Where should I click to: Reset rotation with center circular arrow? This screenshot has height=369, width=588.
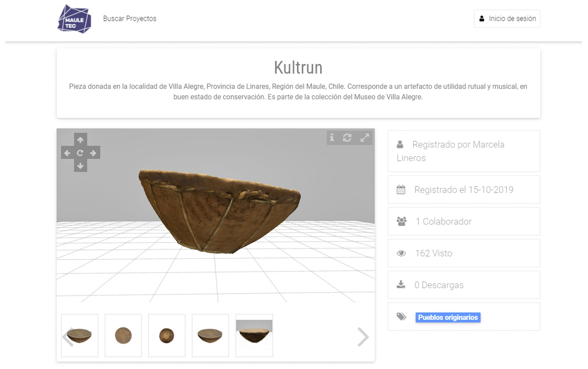80,153
